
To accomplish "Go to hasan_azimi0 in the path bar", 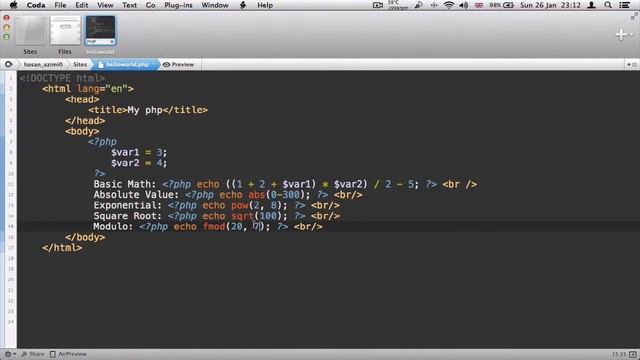I will [43, 64].
